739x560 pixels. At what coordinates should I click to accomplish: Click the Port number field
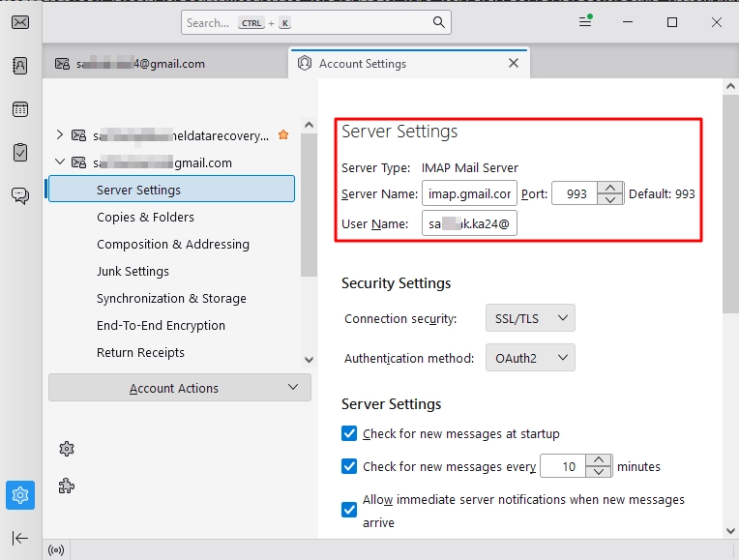tap(575, 193)
